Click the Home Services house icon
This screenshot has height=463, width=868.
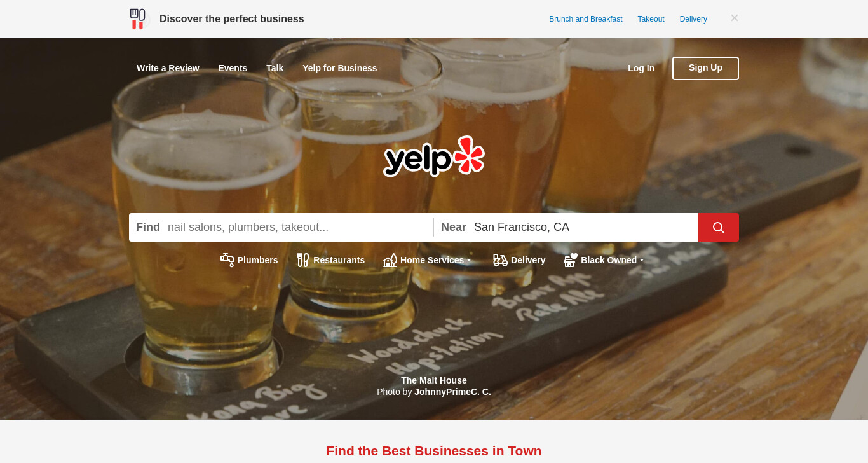click(390, 260)
